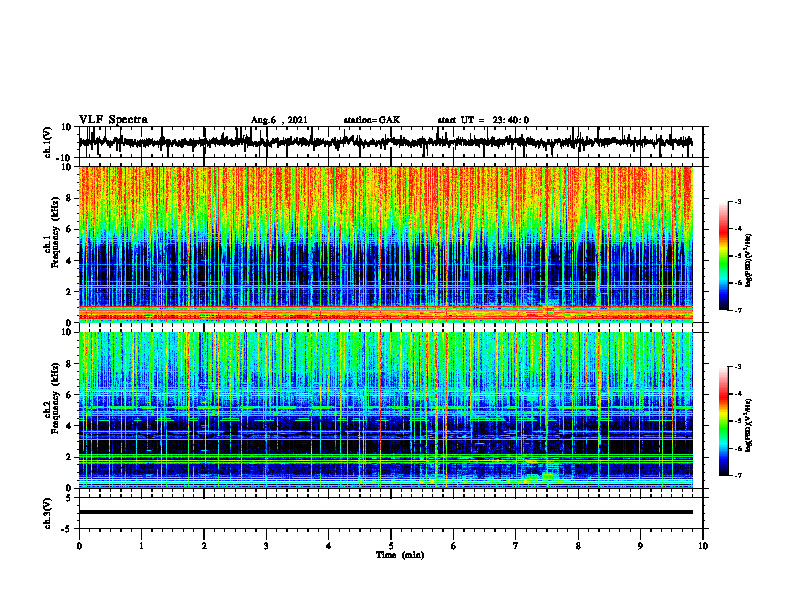Click the "VLF Spectra" plot title

(113, 120)
